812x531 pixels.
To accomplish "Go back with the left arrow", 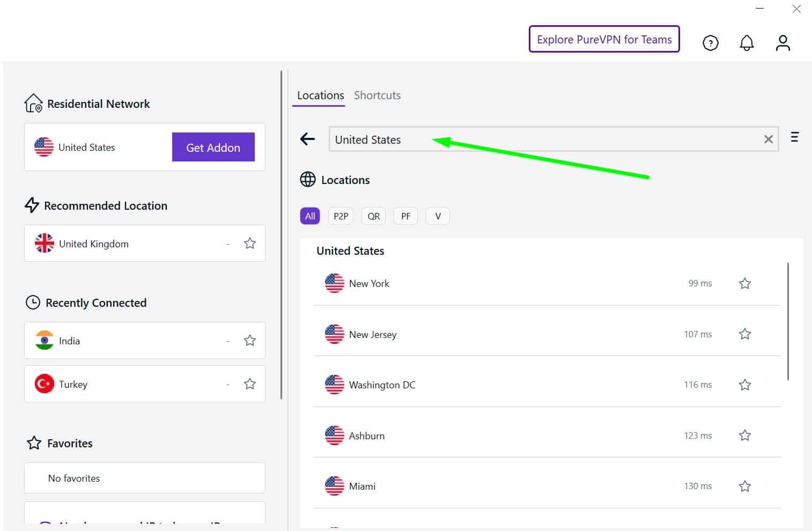I will [307, 139].
